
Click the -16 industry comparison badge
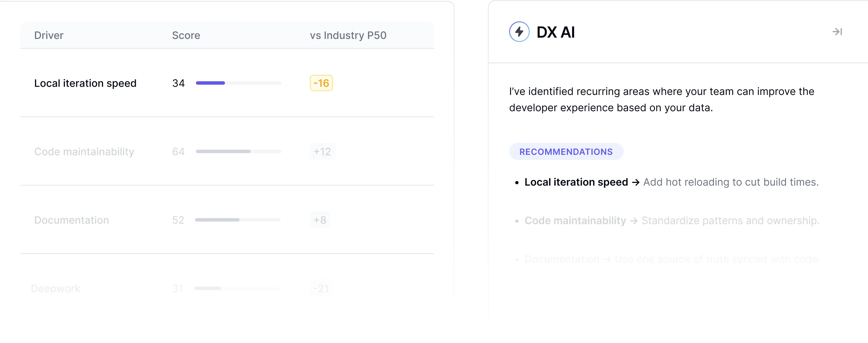(321, 83)
